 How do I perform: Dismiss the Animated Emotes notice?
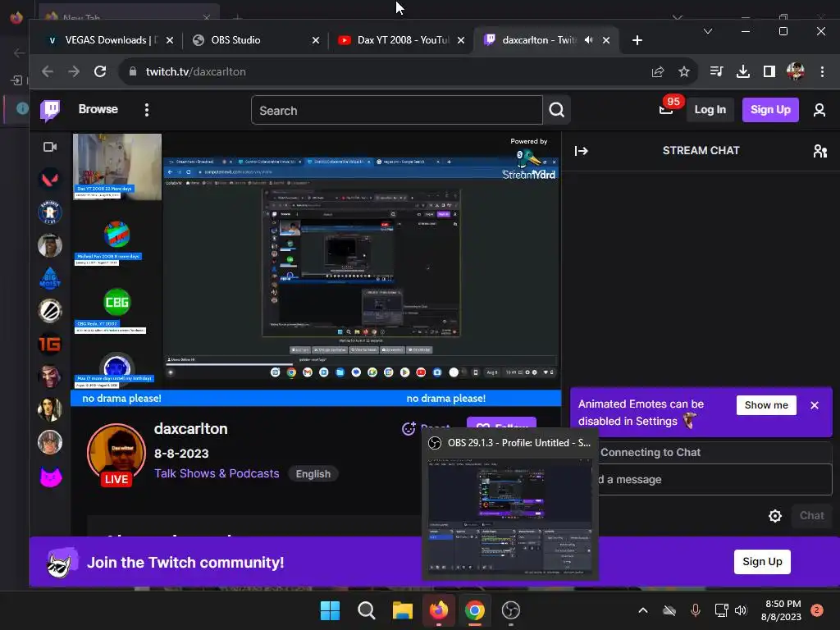click(x=815, y=405)
